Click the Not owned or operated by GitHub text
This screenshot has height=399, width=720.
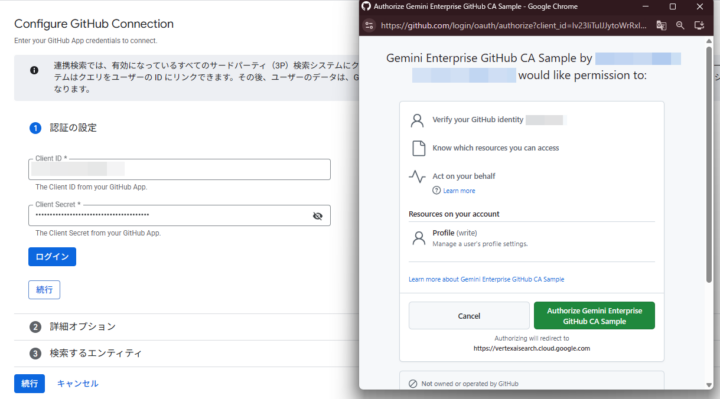pyautogui.click(x=470, y=384)
